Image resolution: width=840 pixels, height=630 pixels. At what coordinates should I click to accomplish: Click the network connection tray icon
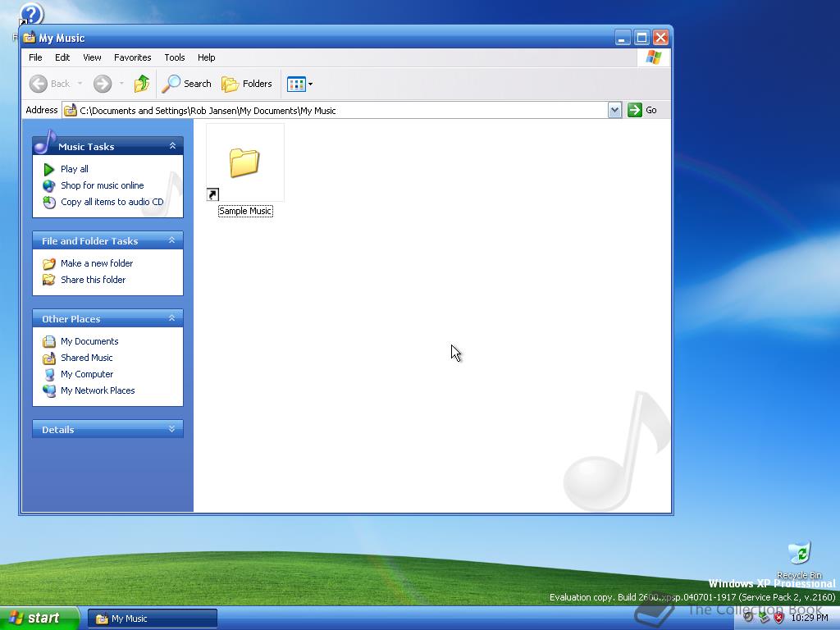pos(764,618)
